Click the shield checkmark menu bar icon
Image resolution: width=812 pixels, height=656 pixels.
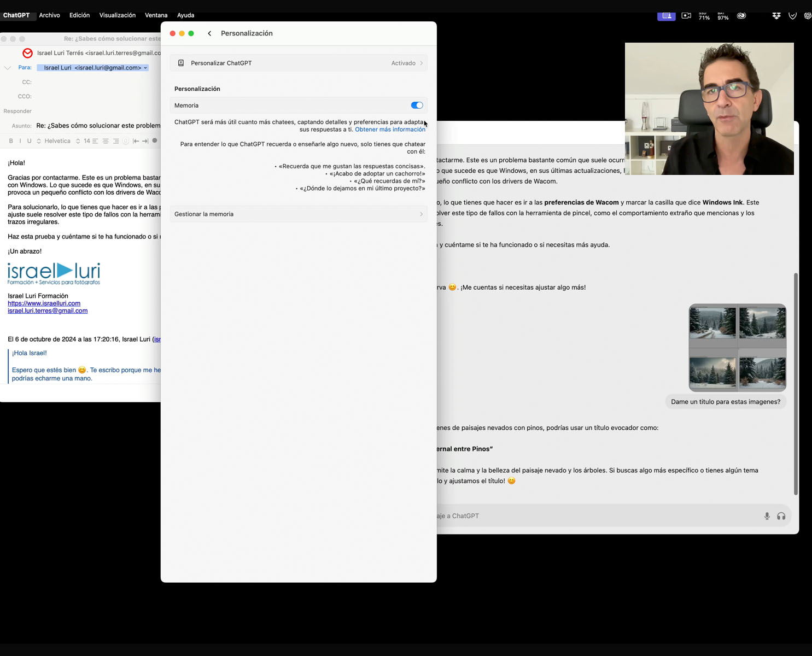coord(792,16)
